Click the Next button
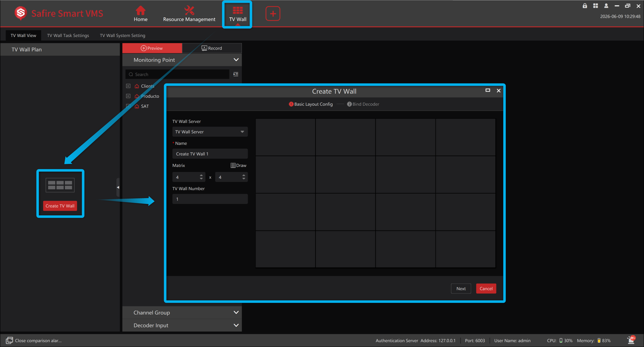 coord(461,289)
